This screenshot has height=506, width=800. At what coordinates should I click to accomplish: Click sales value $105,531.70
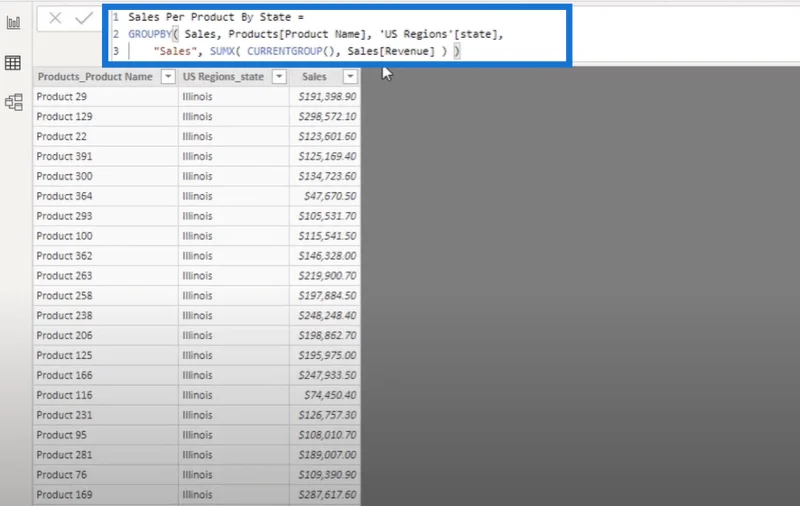(328, 216)
